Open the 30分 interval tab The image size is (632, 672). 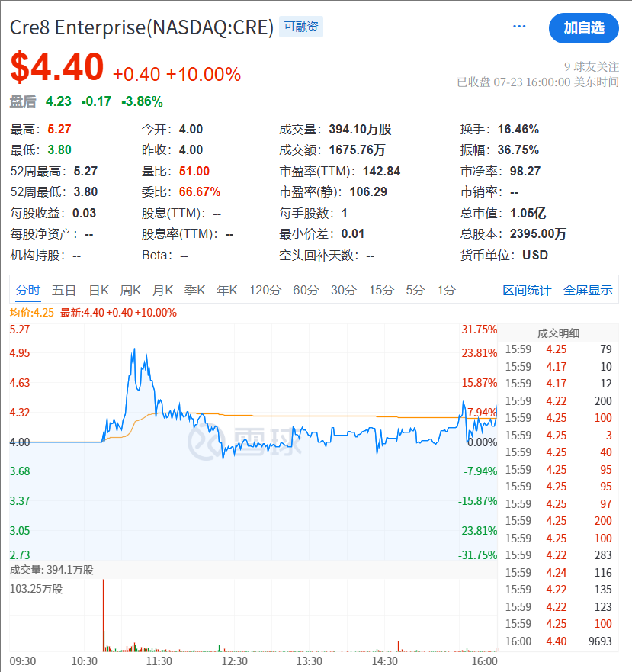[x=344, y=290]
